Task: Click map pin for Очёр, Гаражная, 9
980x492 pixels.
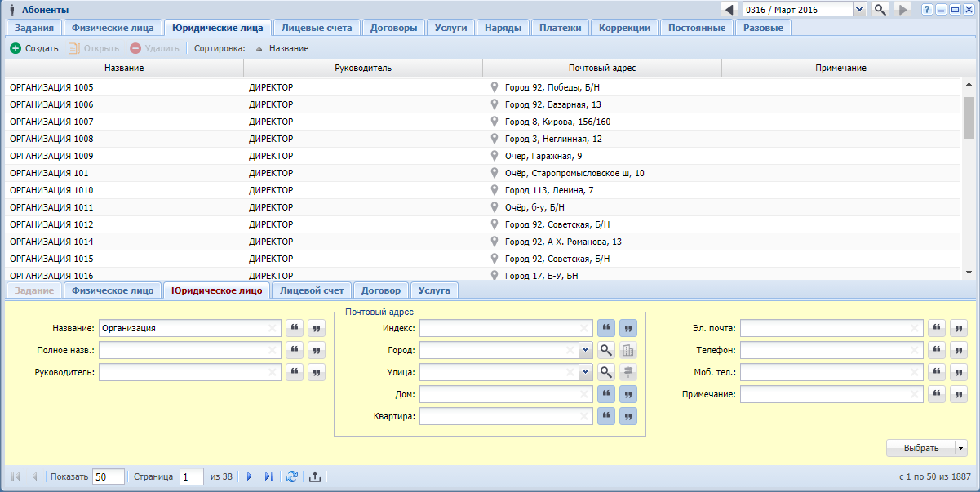Action: pyautogui.click(x=494, y=156)
